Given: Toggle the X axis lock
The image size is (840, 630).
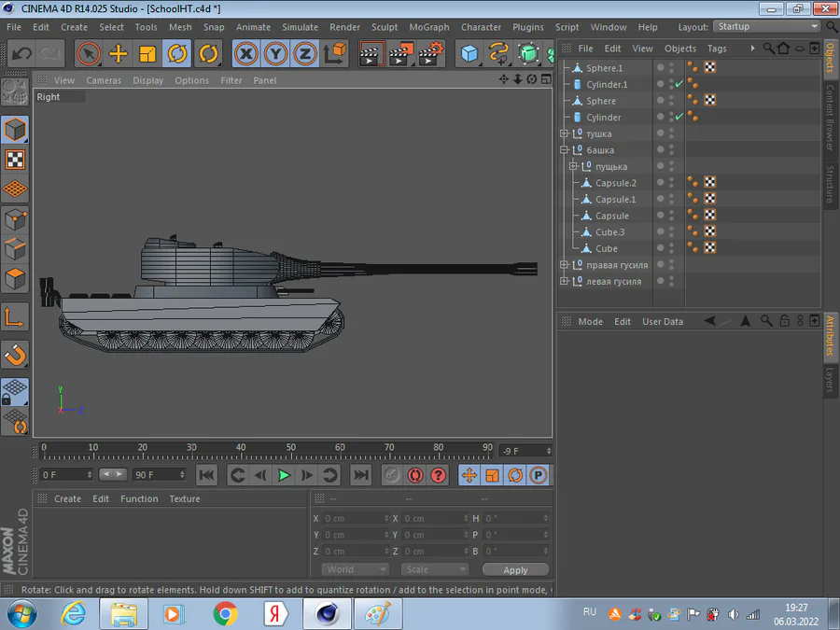Looking at the screenshot, I should click(245, 54).
